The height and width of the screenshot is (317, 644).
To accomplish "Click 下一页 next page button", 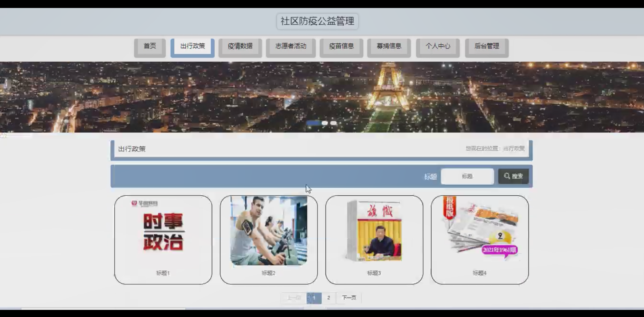I will [x=349, y=298].
